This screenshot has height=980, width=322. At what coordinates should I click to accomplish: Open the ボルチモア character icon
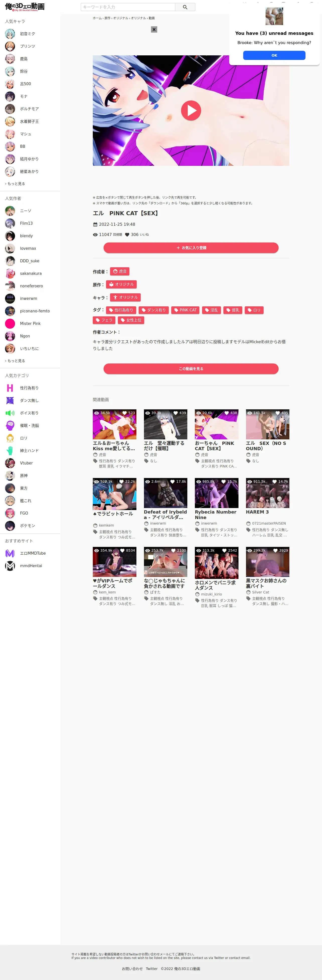click(x=10, y=109)
